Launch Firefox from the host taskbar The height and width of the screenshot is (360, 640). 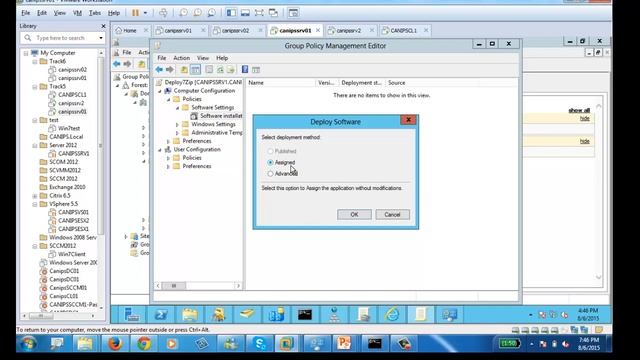point(115,344)
